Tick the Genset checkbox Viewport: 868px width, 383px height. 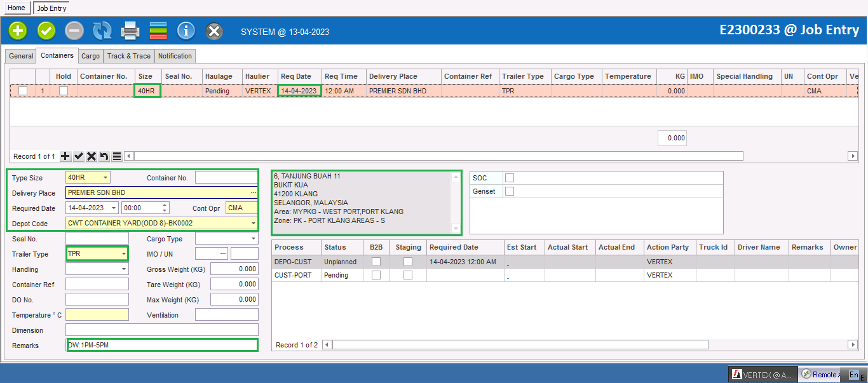[510, 191]
